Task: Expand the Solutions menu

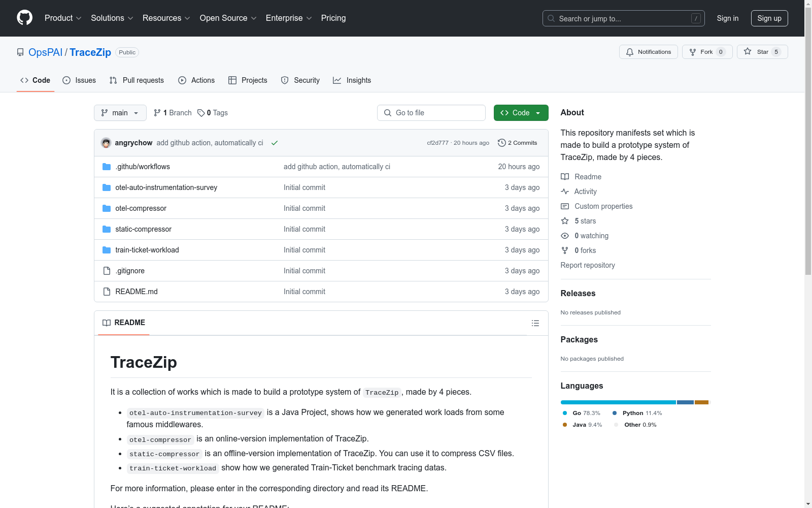Action: 112,18
